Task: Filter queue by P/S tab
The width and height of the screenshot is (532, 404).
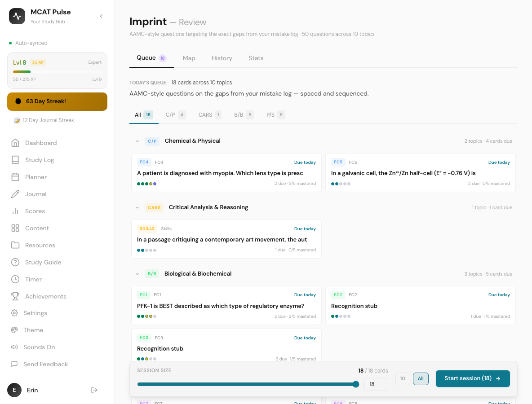Action: (275, 115)
